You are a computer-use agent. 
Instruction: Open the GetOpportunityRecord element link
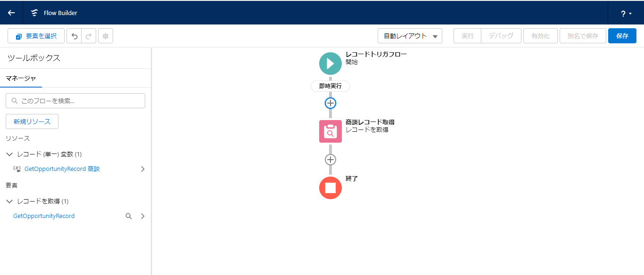click(x=44, y=216)
